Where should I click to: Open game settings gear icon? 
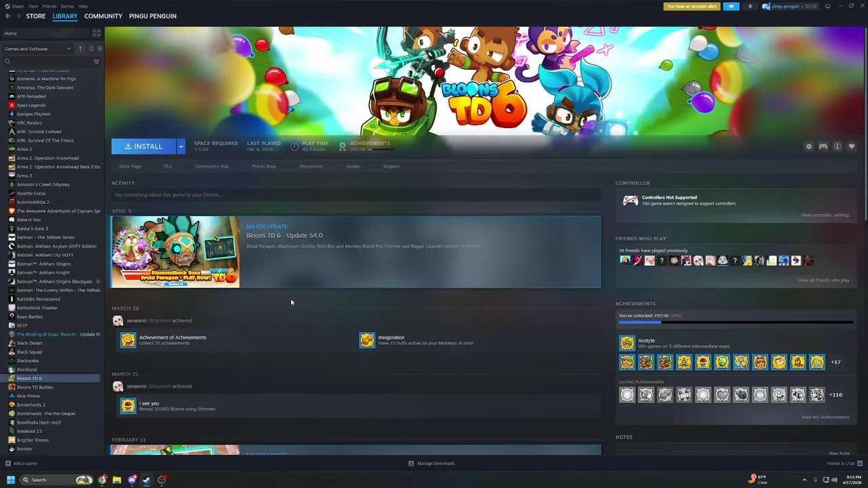coord(808,146)
